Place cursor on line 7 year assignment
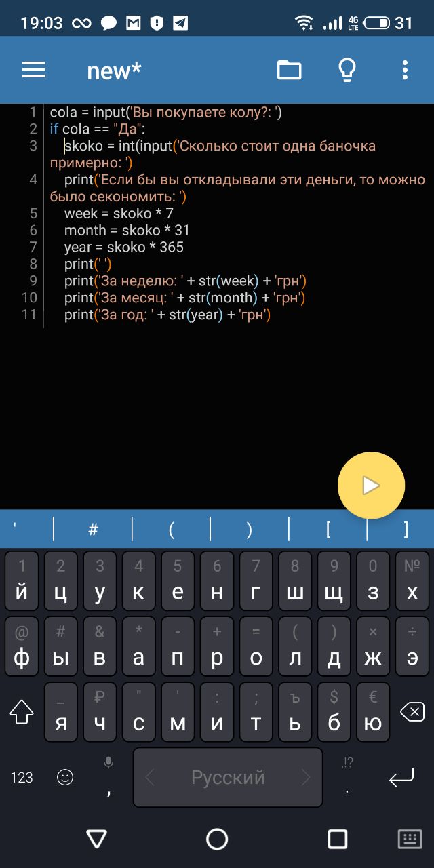This screenshot has width=434, height=868. [x=124, y=247]
